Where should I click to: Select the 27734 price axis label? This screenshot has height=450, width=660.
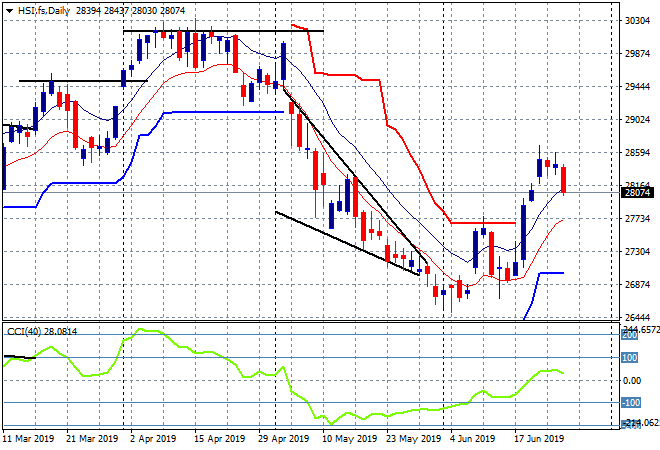(x=637, y=218)
